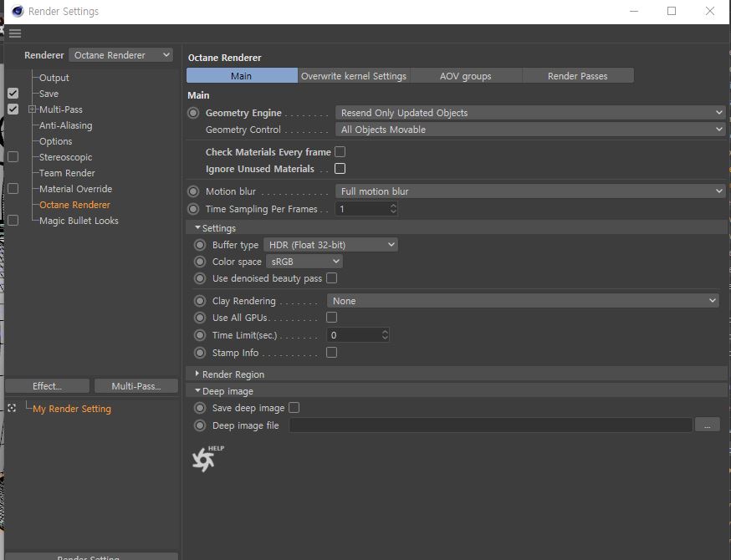The height and width of the screenshot is (560, 731).
Task: Enable the Save deep image checkbox
Action: 294,408
